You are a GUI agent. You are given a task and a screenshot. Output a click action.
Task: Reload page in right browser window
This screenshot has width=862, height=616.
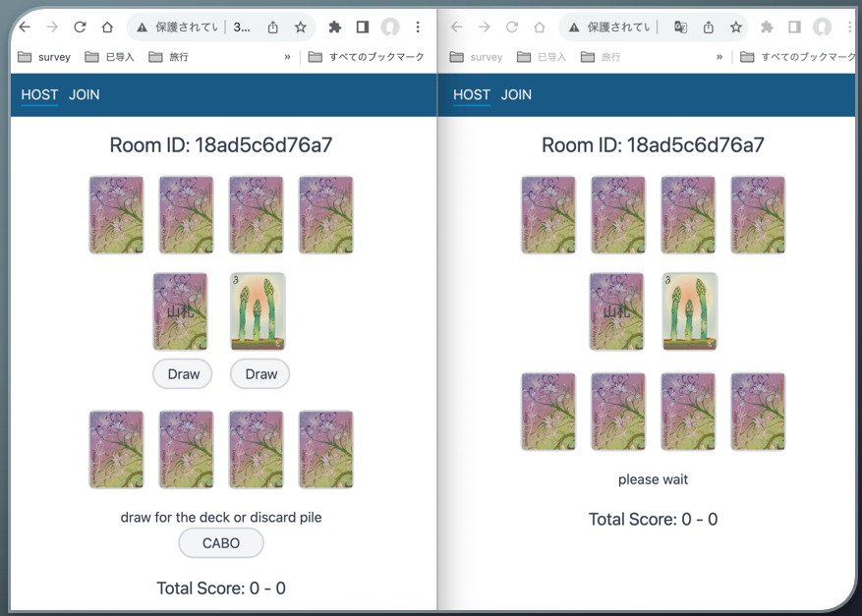pos(512,27)
